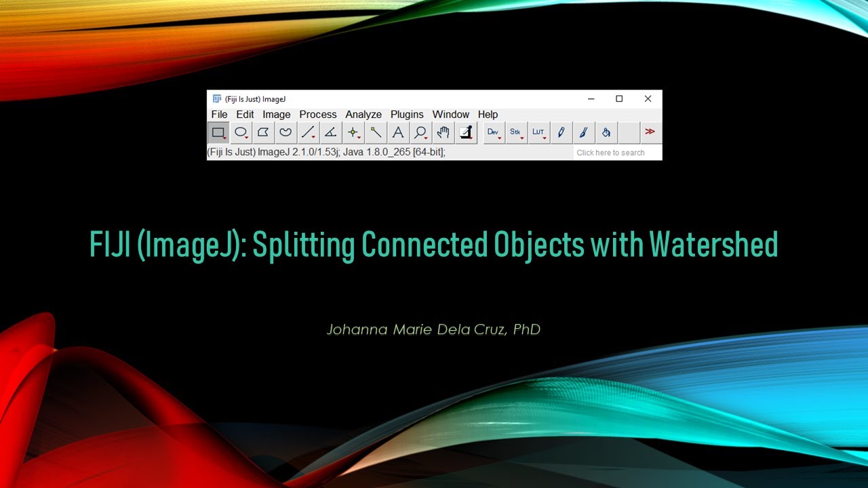Select the Color picker tool
The height and width of the screenshot is (488, 868).
pyautogui.click(x=466, y=132)
